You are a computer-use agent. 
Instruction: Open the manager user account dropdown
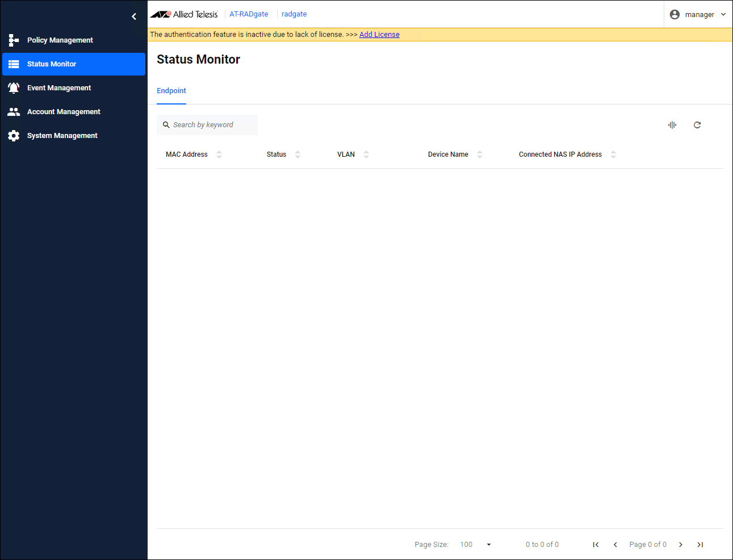click(x=698, y=15)
